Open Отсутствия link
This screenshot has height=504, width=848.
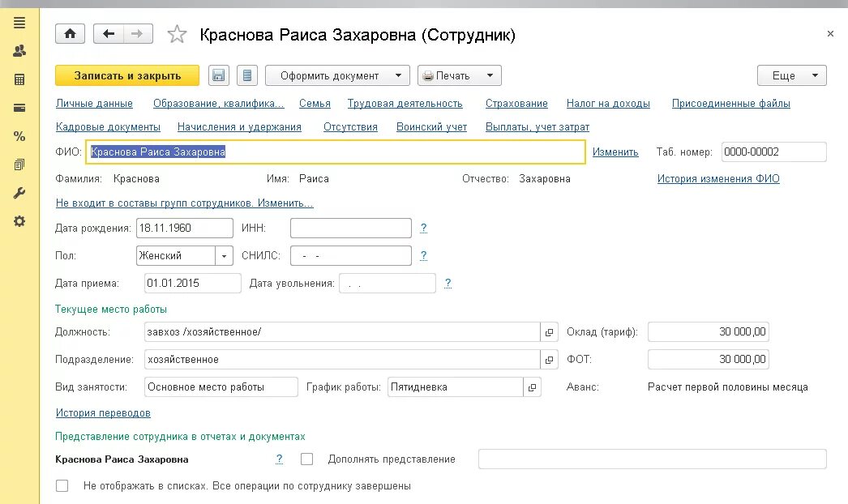[x=350, y=126]
